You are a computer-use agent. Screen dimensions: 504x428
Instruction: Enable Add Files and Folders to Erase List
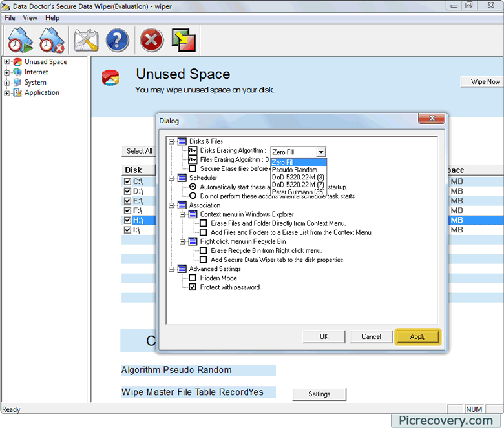[204, 232]
